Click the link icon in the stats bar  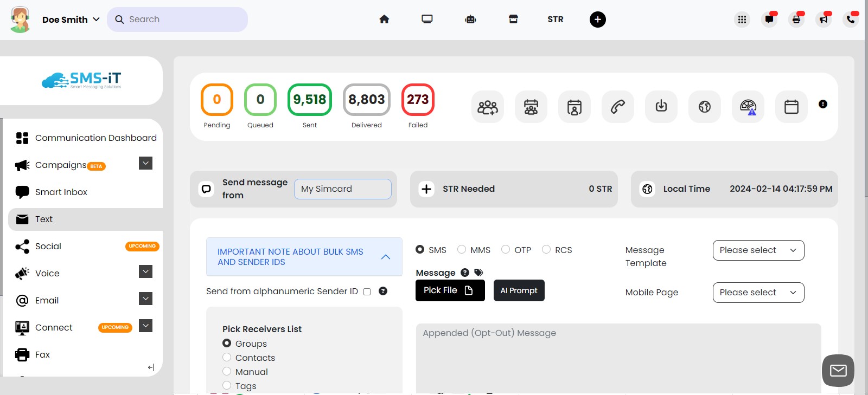[617, 107]
